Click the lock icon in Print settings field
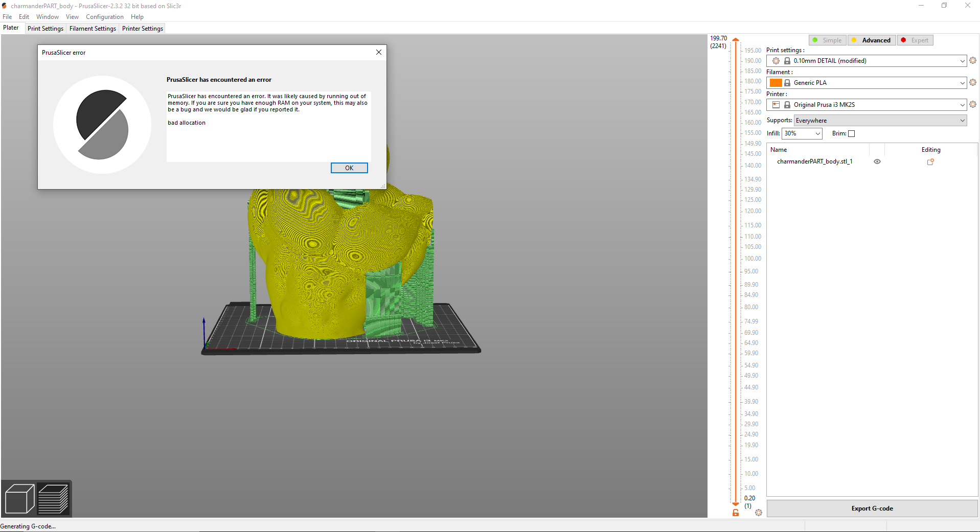980x532 pixels. pyautogui.click(x=787, y=60)
